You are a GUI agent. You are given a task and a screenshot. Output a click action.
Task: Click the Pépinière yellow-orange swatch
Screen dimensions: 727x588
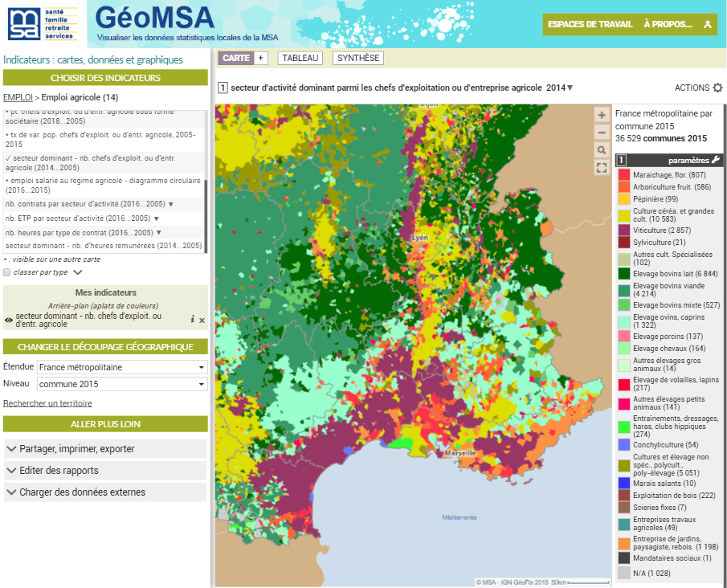click(x=624, y=199)
